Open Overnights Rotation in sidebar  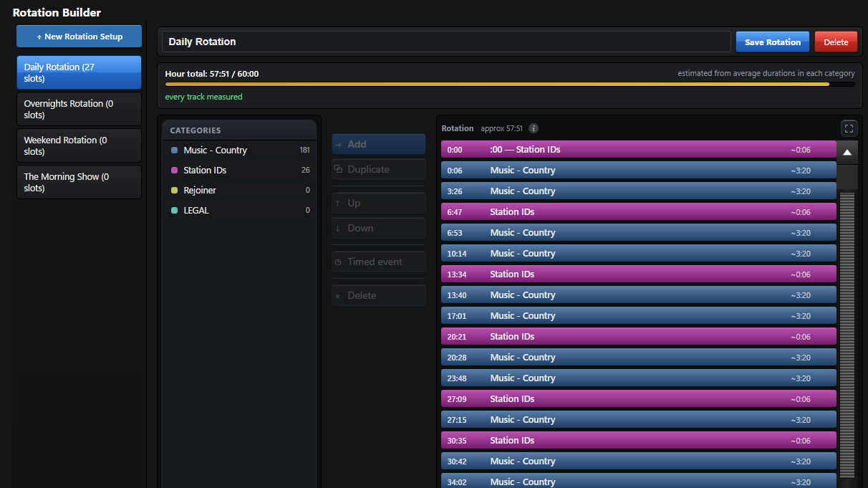(x=79, y=109)
